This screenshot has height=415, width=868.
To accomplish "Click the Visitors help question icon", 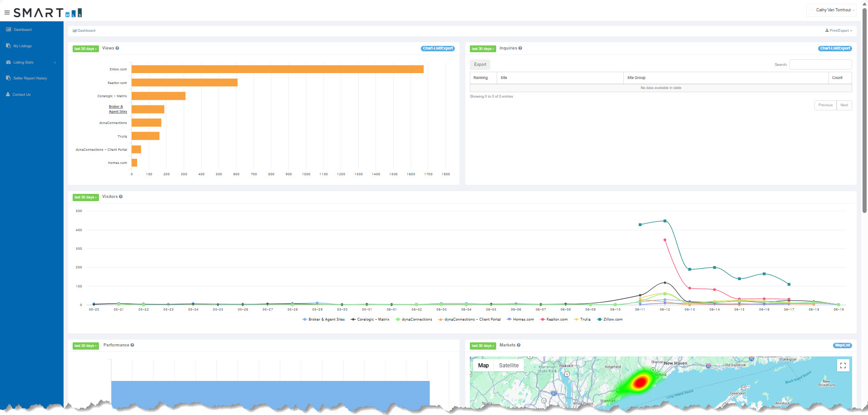I will click(120, 197).
